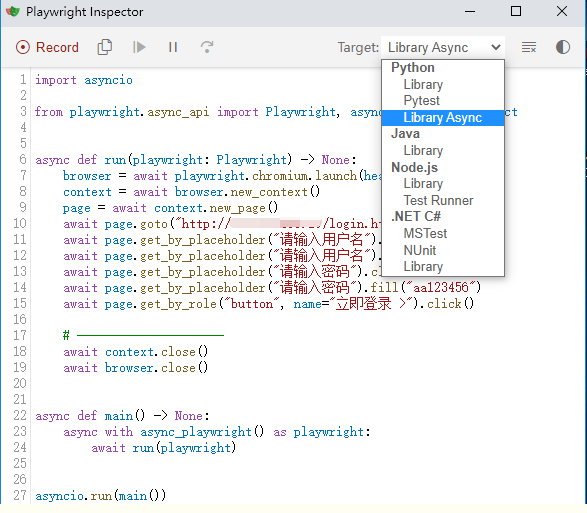Choose Java Library target

[x=423, y=151]
